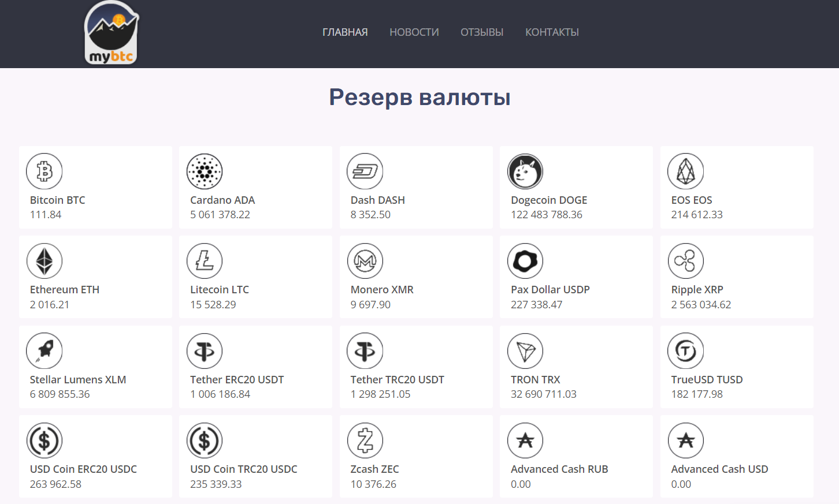Screen dimensions: 839x504
Task: Select the Ethereum reserve 2 016.21
Action: pos(50,305)
